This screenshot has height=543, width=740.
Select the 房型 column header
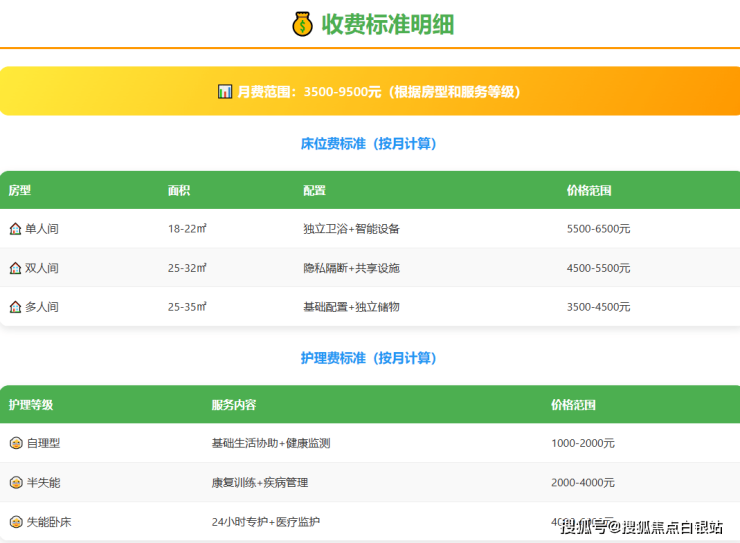click(20, 190)
